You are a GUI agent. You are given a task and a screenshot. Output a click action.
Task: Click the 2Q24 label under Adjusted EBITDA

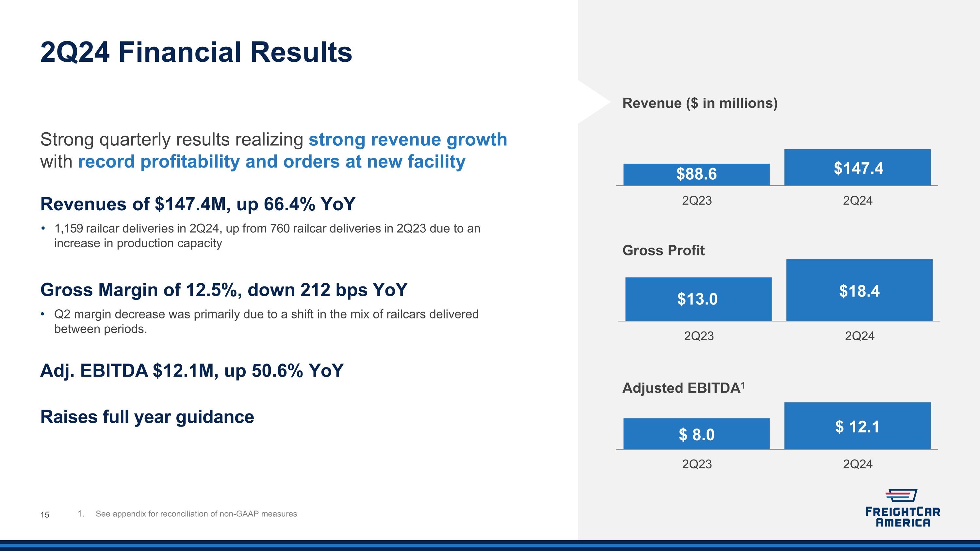point(857,464)
